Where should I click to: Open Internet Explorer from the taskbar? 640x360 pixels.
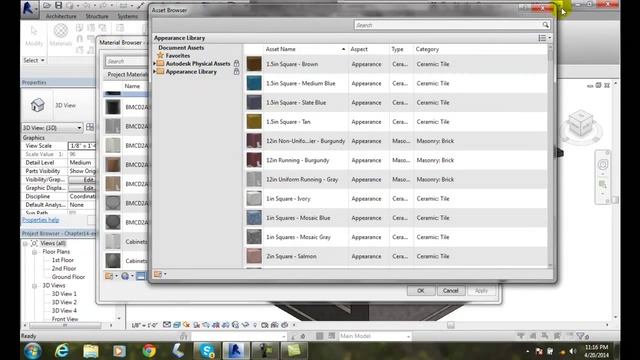tap(62, 351)
